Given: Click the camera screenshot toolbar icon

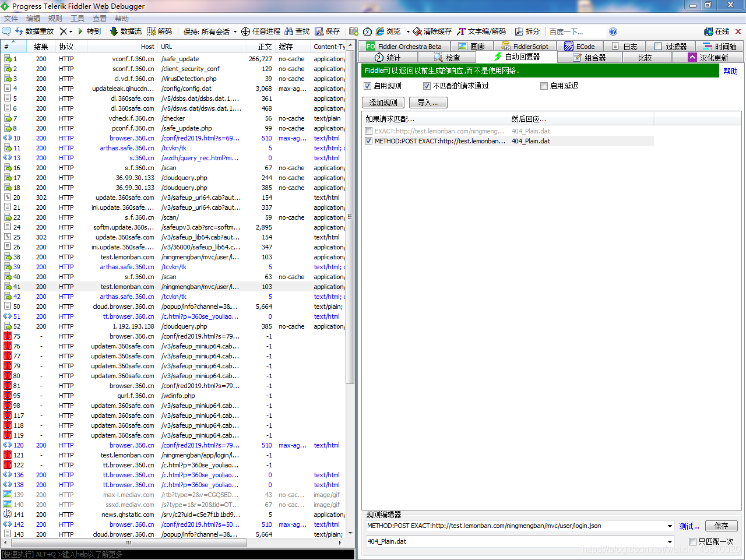Looking at the screenshot, I should 354,31.
